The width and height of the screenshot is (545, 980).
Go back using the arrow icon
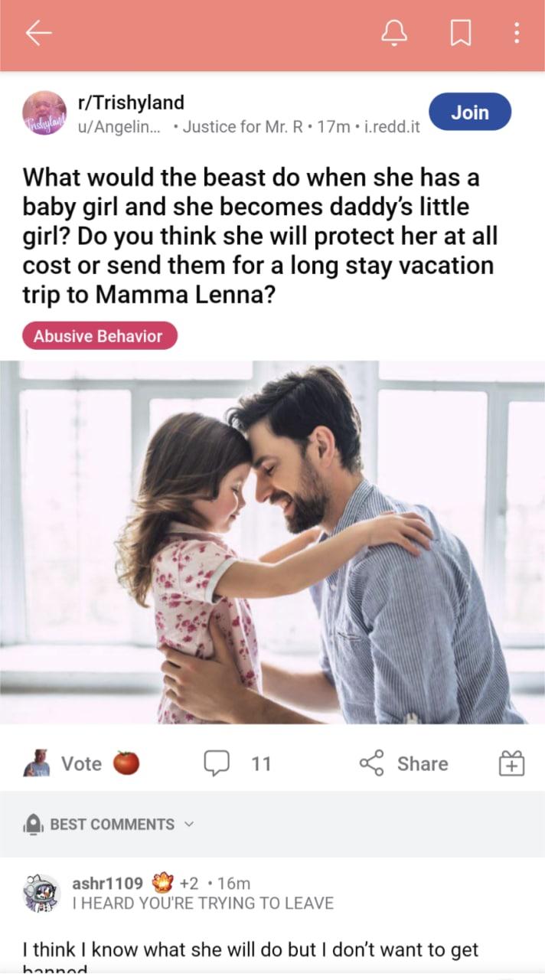38,32
